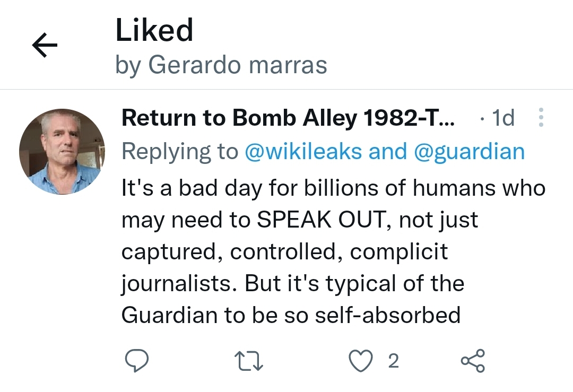
Task: Follow the @wikileaks mention link
Action: coord(304,152)
